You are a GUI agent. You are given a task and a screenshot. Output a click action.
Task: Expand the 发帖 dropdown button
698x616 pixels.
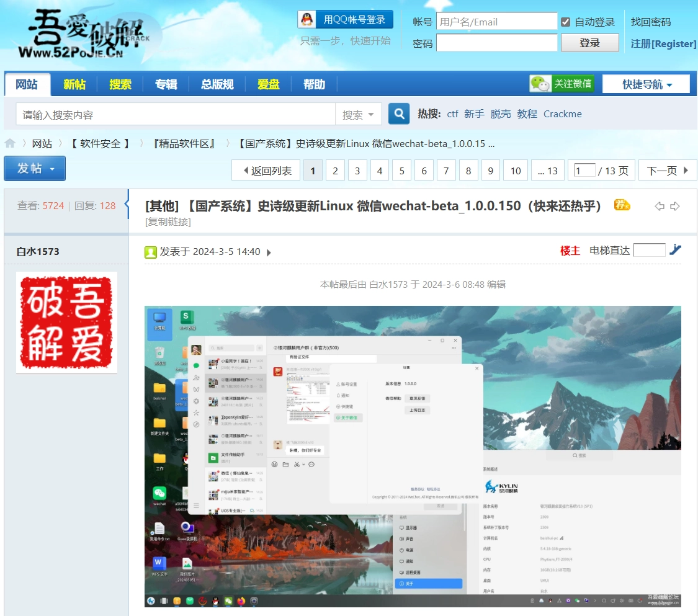pos(35,168)
